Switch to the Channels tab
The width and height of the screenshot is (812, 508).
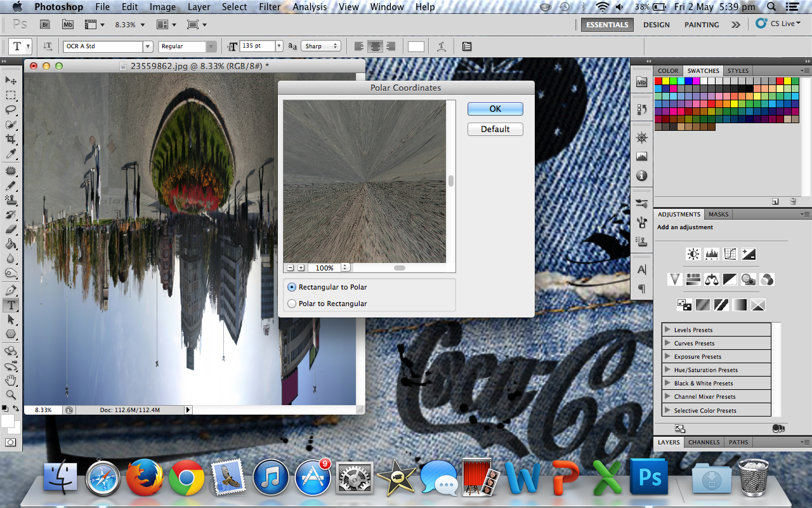pyautogui.click(x=704, y=442)
